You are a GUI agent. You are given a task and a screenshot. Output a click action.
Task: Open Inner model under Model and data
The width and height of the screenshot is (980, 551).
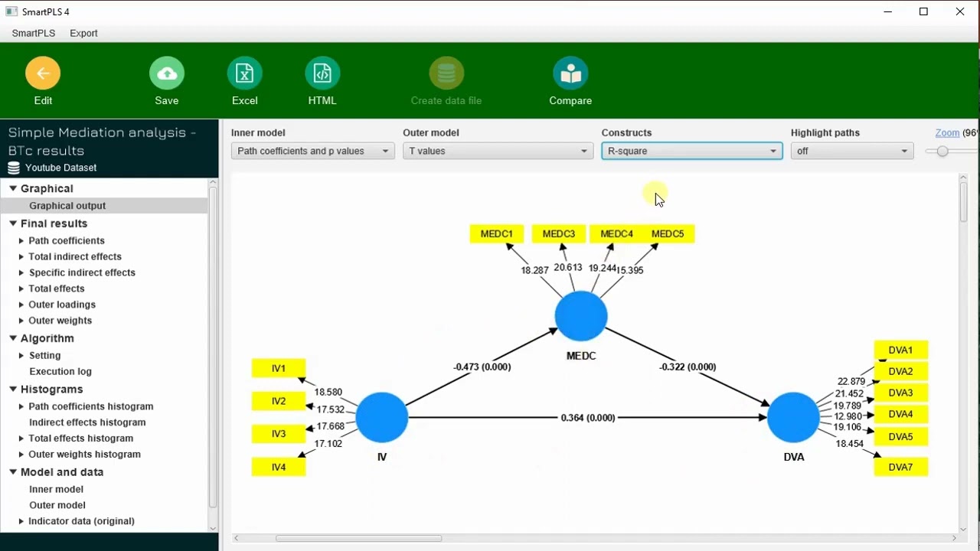coord(56,489)
